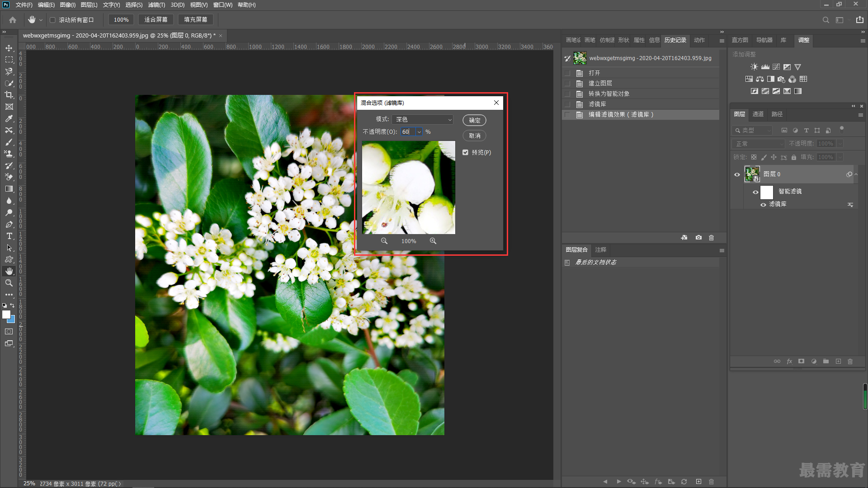Select the Crop tool
The height and width of the screenshot is (488, 868).
tap(9, 95)
